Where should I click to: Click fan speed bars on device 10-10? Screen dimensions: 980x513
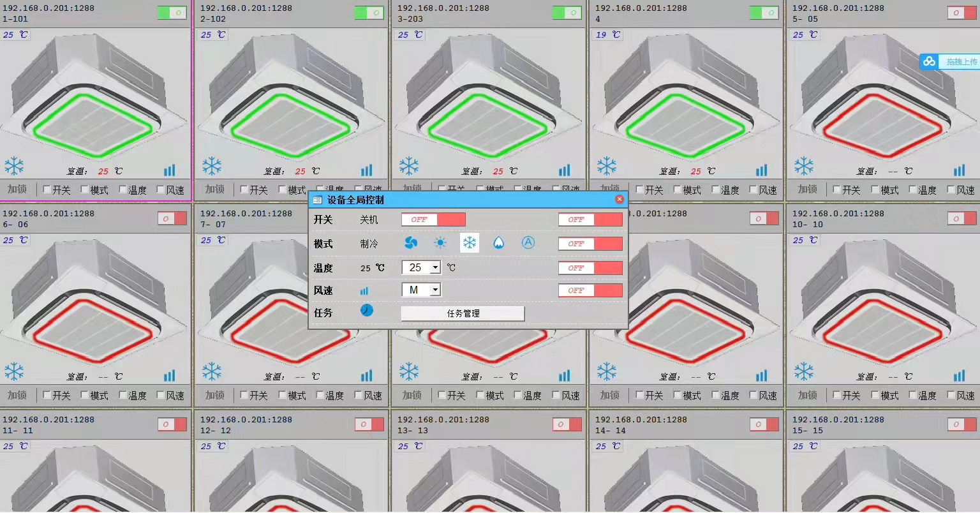(x=960, y=375)
